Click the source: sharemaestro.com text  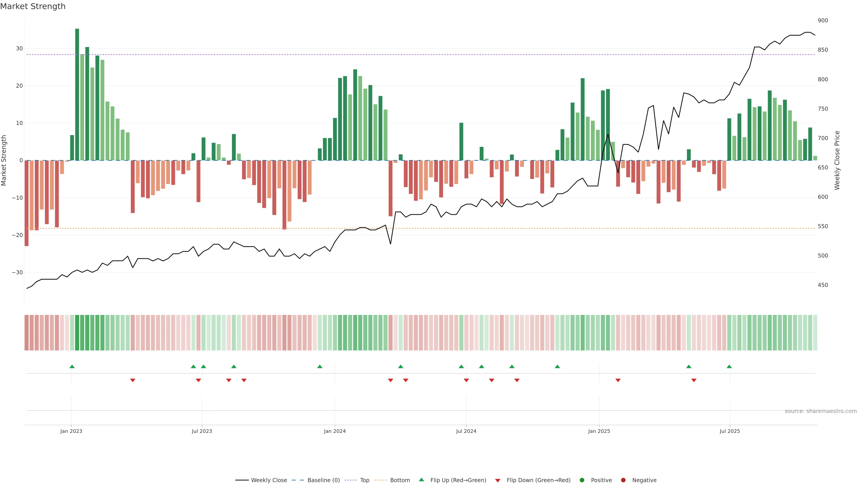point(821,411)
